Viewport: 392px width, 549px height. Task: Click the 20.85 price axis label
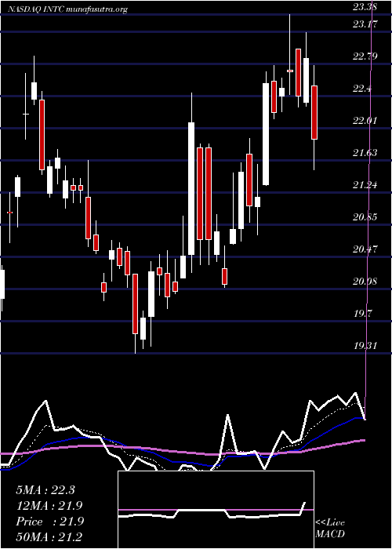click(365, 217)
